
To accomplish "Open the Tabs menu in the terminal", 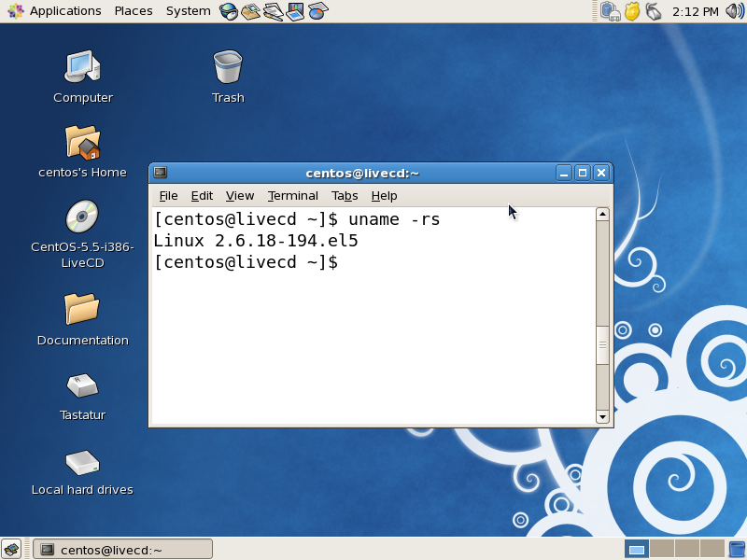I will pyautogui.click(x=345, y=195).
